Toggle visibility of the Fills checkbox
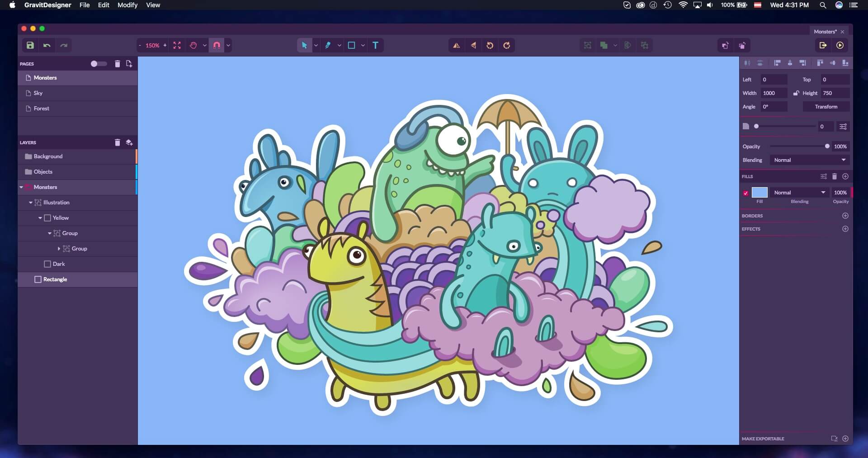 click(x=746, y=193)
